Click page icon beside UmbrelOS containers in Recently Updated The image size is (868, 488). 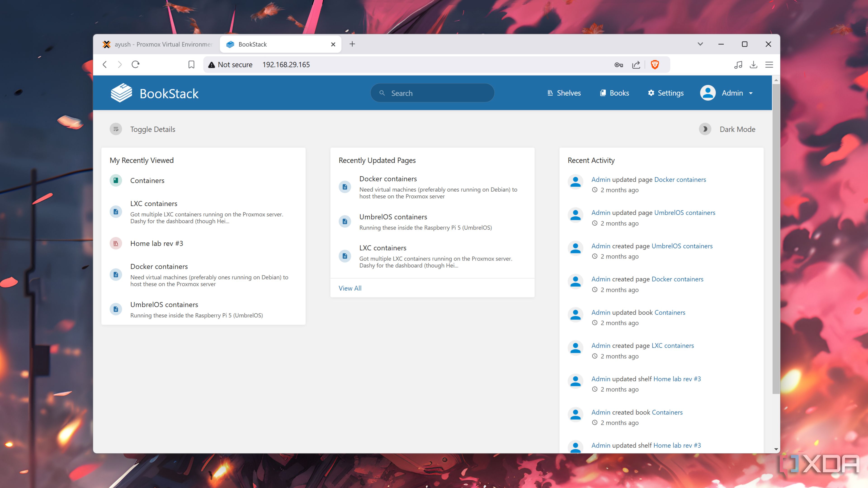click(x=345, y=222)
